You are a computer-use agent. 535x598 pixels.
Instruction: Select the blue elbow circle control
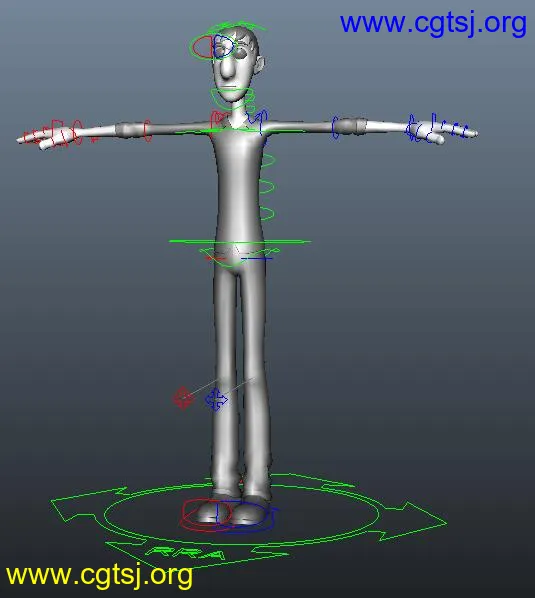pyautogui.click(x=335, y=127)
